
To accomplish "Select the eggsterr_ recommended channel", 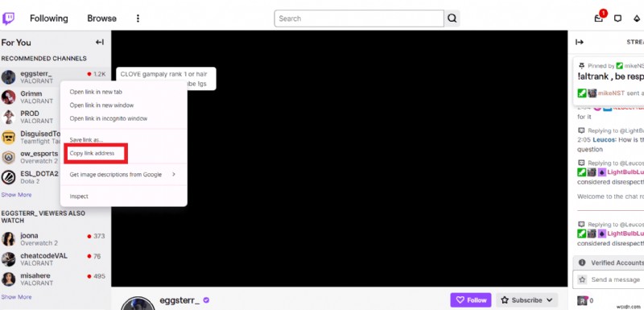I will 55,77.
